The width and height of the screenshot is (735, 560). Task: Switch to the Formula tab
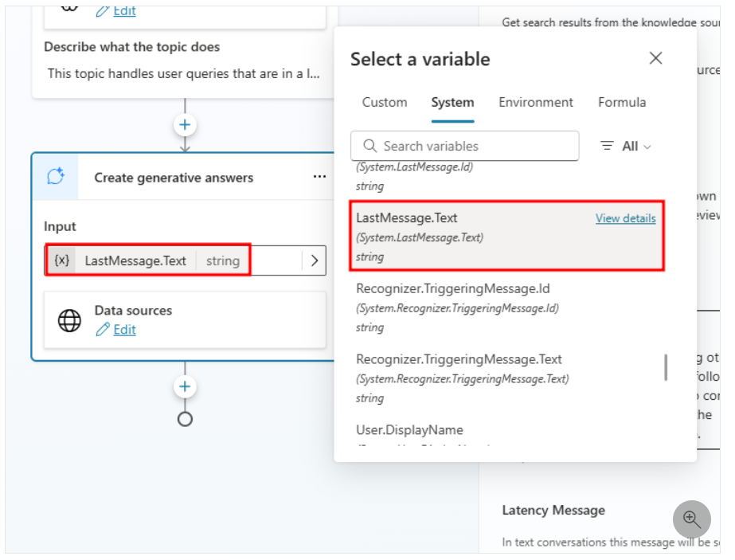tap(622, 102)
